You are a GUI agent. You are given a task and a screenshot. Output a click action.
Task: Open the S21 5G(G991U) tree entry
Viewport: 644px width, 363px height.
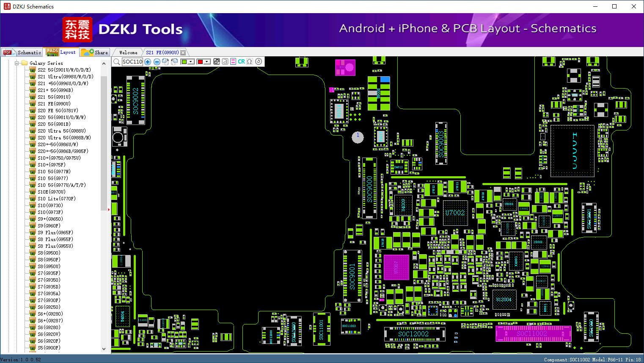coord(54,97)
